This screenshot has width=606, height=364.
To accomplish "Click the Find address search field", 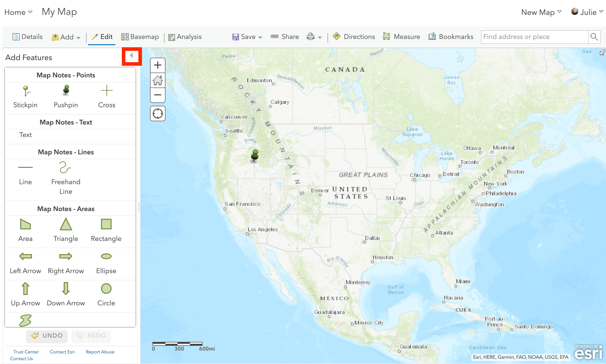I will [x=534, y=37].
